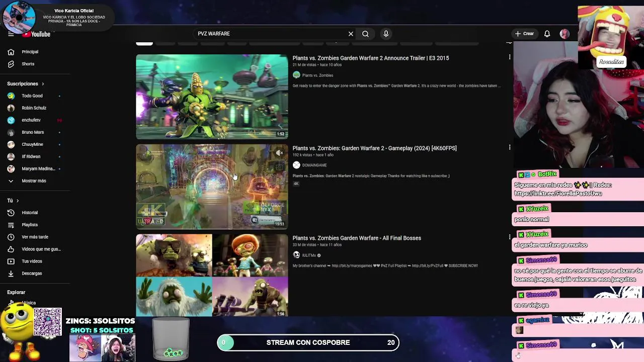Viewport: 644px width, 362px height.
Task: Click the QR code in stream overlay
Action: 47,322
